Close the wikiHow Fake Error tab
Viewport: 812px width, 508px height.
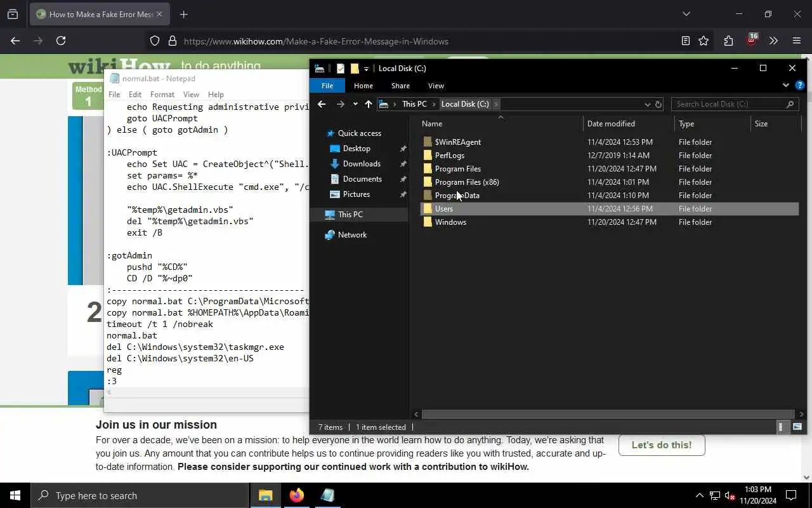(159, 14)
